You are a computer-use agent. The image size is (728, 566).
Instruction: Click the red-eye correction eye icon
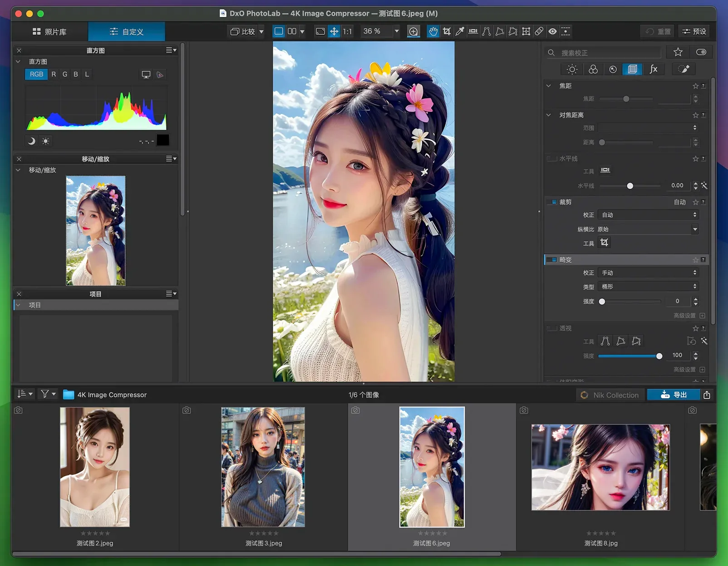click(x=552, y=31)
